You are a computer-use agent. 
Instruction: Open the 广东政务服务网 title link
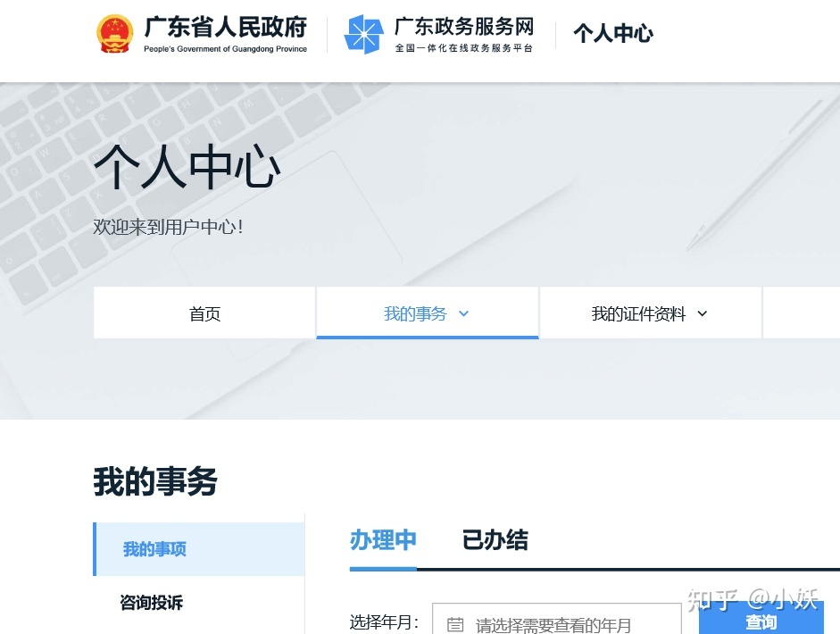(x=464, y=26)
